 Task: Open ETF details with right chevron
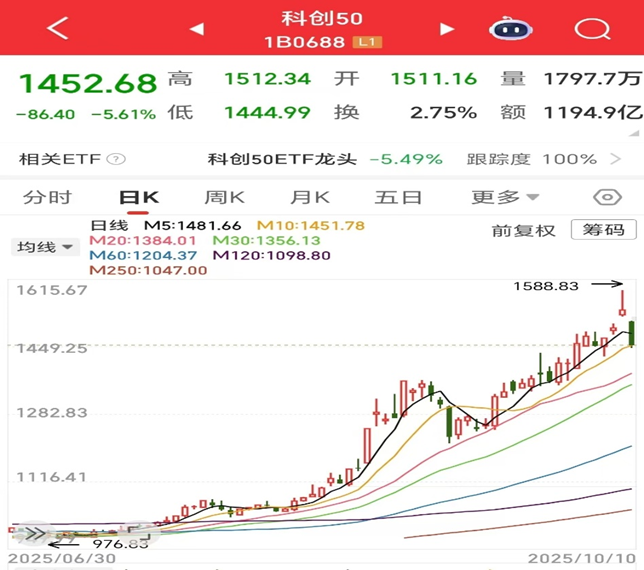click(x=615, y=159)
